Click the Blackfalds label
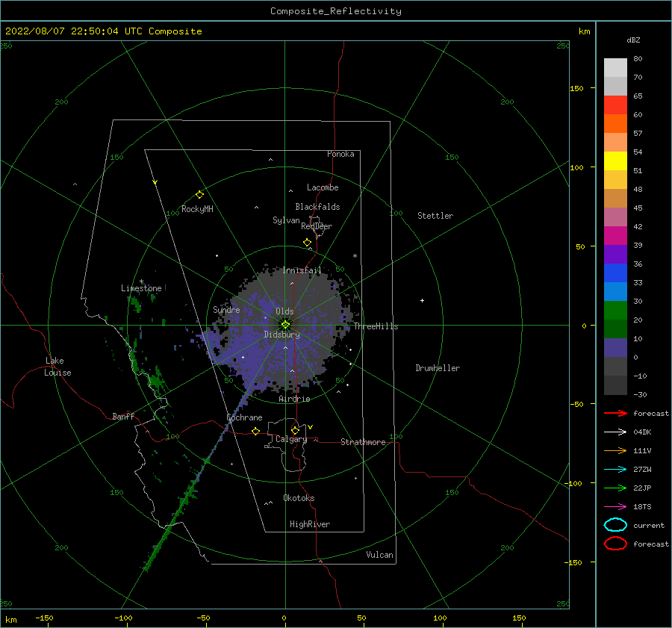Image resolution: width=672 pixels, height=628 pixels. click(x=317, y=207)
